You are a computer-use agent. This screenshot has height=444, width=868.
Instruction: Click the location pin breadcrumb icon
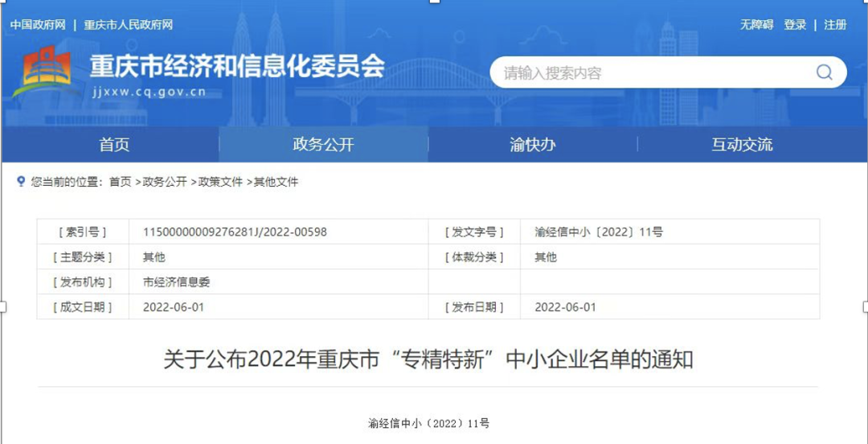(21, 182)
